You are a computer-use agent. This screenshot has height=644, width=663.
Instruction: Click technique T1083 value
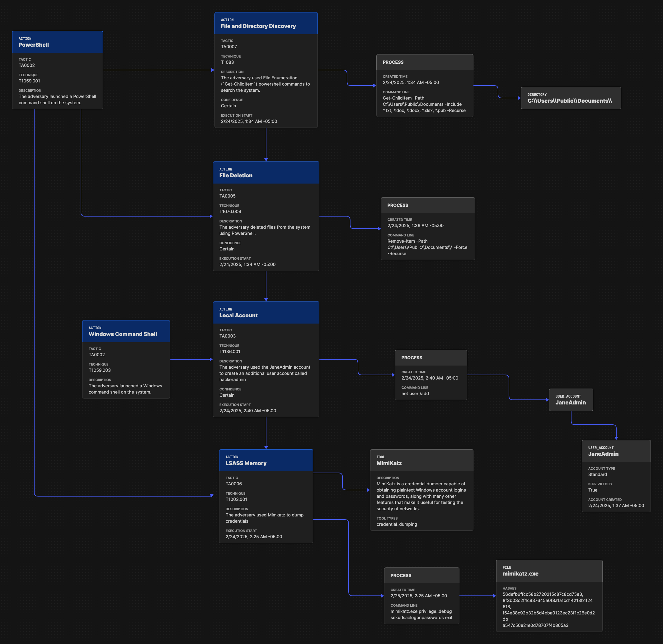point(228,62)
